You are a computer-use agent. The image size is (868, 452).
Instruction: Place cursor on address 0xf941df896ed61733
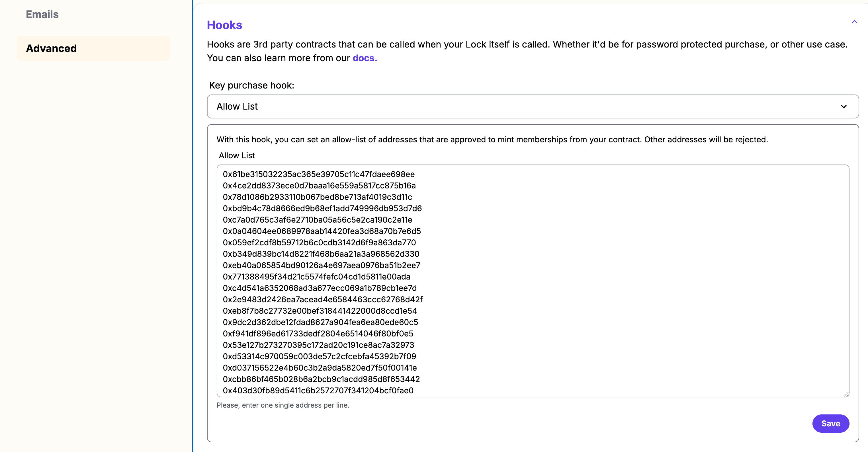(318, 333)
